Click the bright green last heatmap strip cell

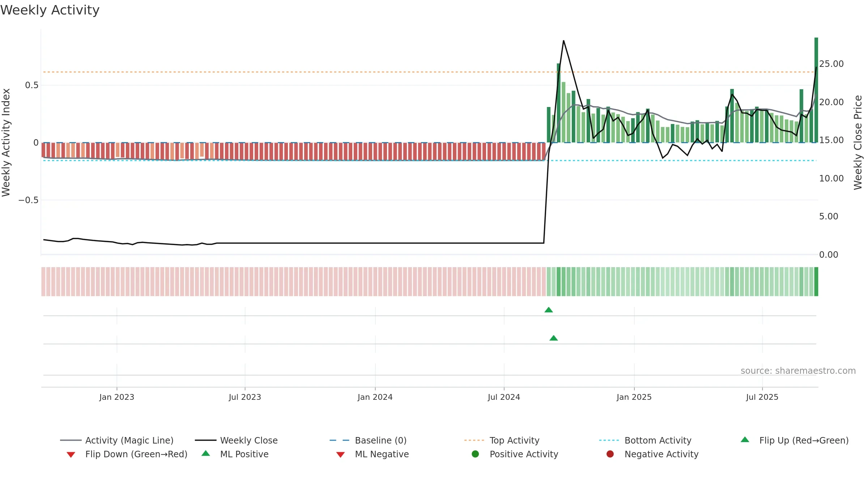click(x=816, y=282)
